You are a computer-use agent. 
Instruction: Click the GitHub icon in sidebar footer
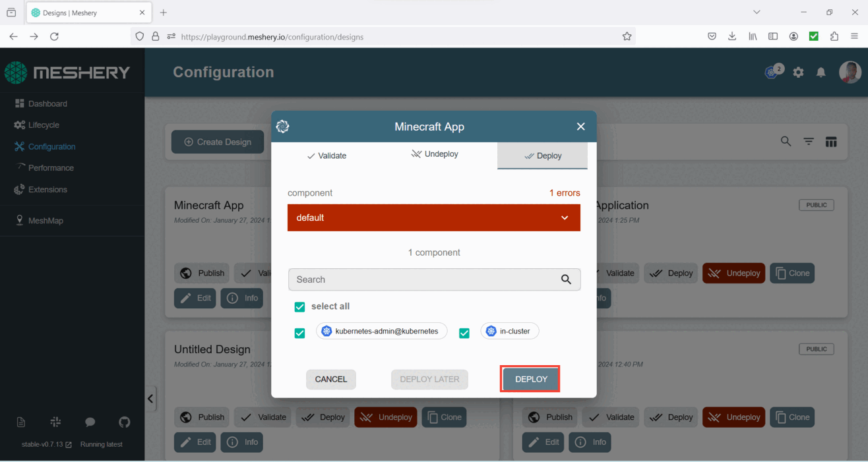(x=125, y=422)
